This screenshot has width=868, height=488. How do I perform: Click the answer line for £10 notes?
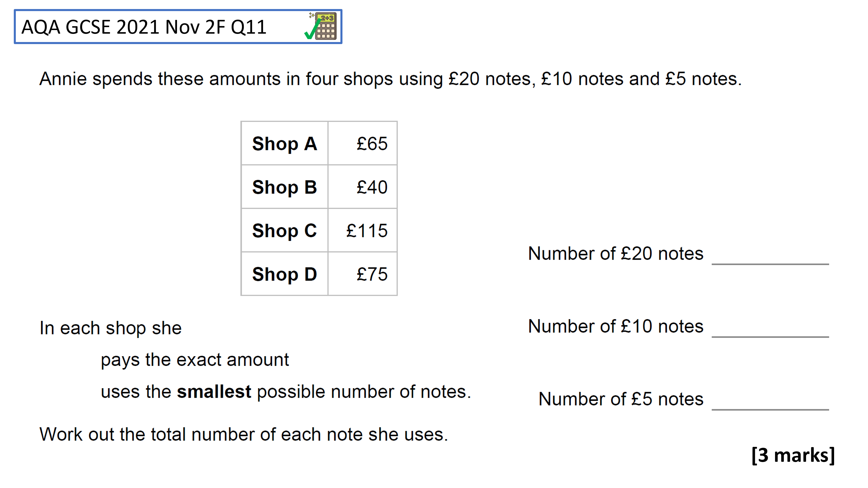click(770, 336)
